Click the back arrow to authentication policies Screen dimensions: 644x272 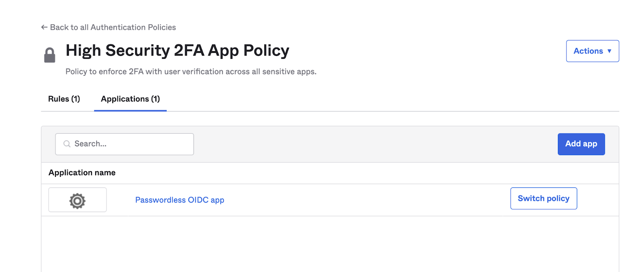click(44, 27)
